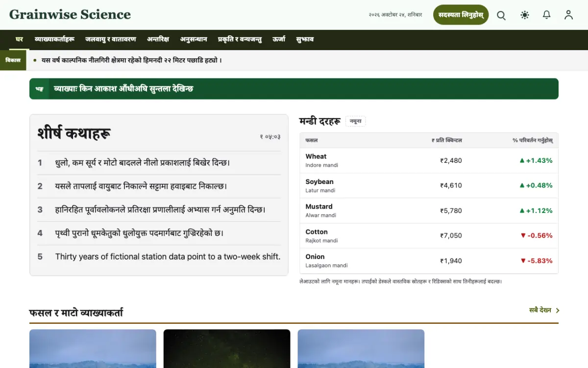Open top story 2 about वायुबाट
This screenshot has width=588, height=368.
[x=141, y=186]
